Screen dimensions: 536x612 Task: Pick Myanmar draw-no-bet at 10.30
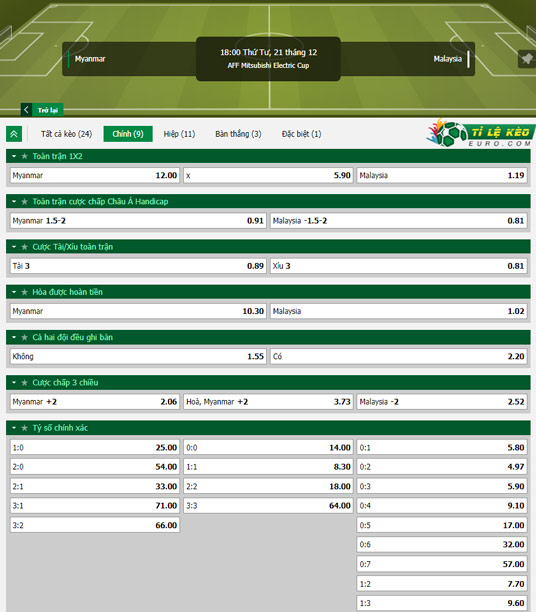[x=138, y=311]
